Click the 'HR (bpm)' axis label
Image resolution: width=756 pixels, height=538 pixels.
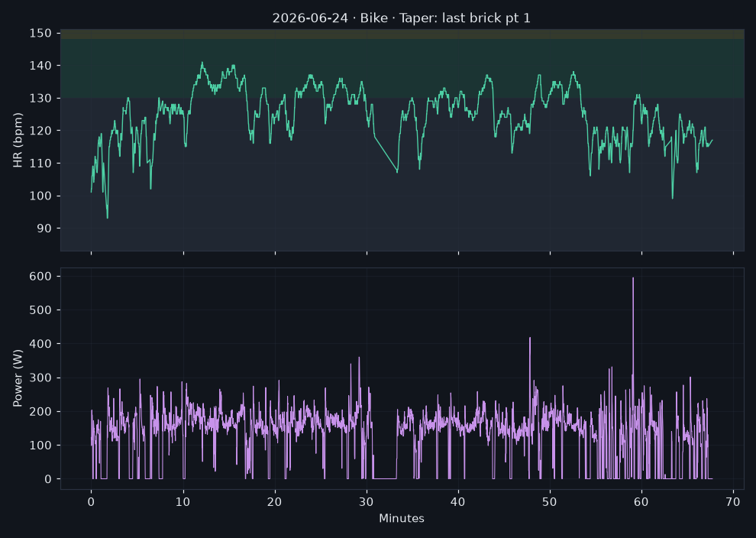coord(18,140)
